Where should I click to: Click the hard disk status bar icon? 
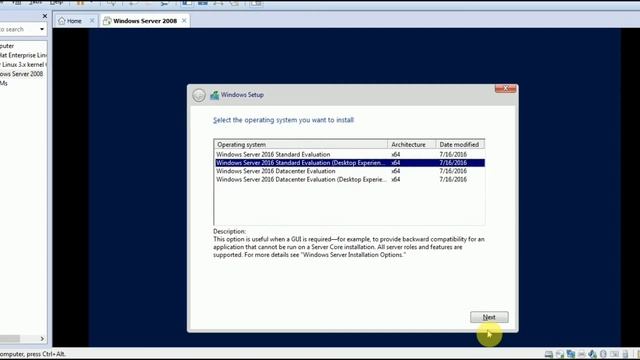pyautogui.click(x=549, y=354)
